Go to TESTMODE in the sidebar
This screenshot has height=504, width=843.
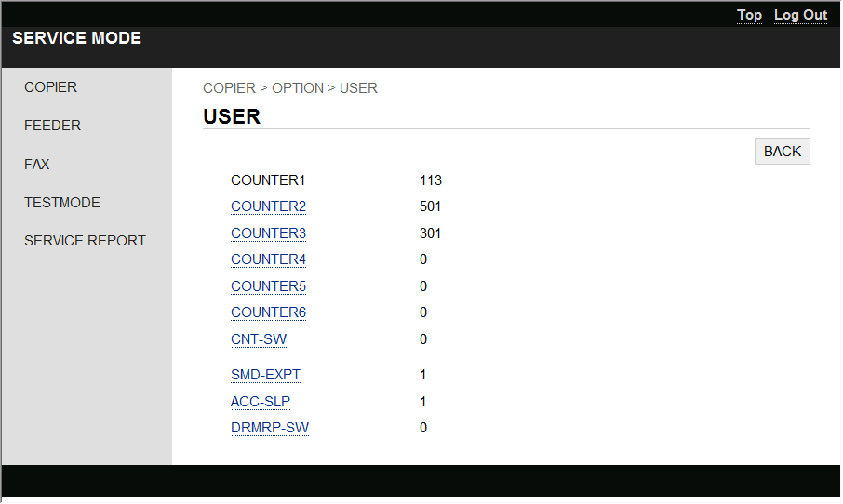click(61, 203)
